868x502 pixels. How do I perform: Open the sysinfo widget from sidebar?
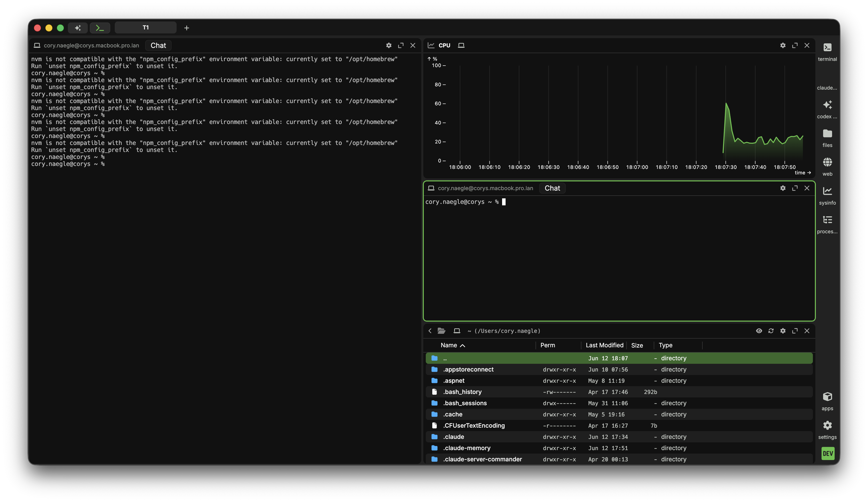point(827,196)
